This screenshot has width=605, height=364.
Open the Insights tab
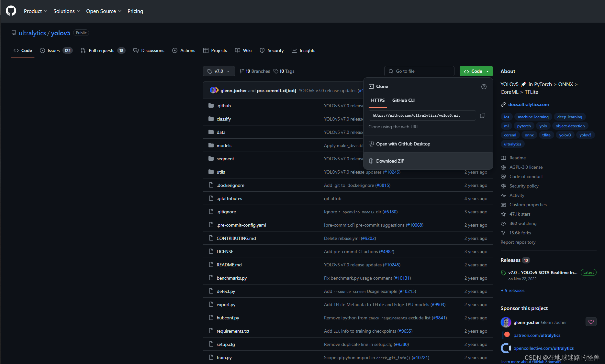click(x=304, y=50)
